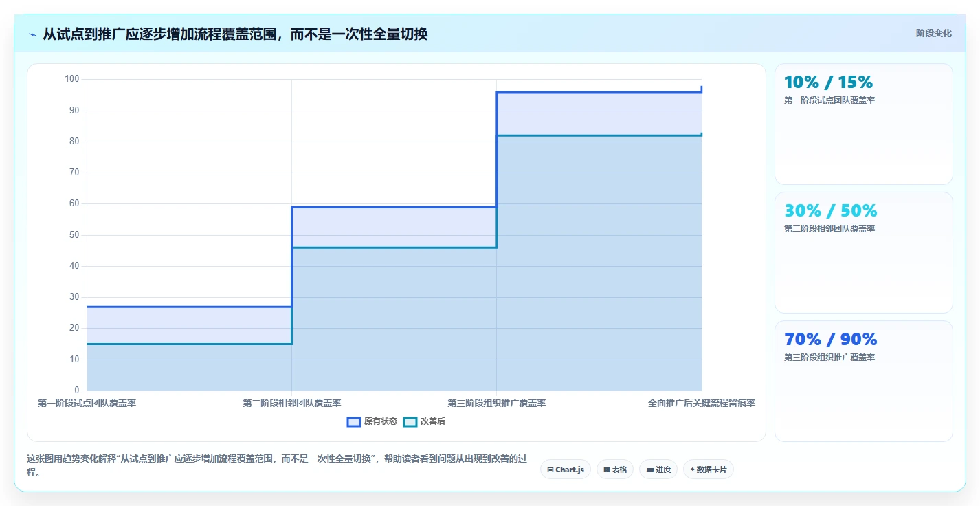Click x-axis label 第二阶段相邻团队覆盖率

[x=291, y=403]
